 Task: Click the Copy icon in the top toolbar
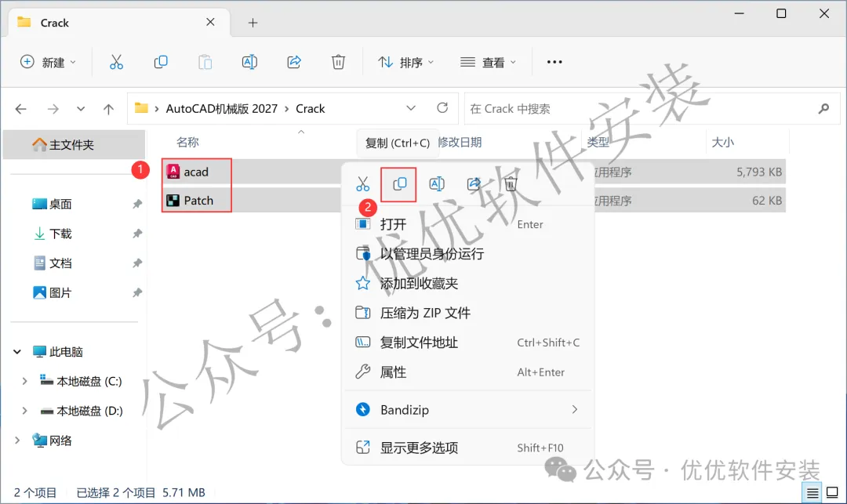point(161,62)
